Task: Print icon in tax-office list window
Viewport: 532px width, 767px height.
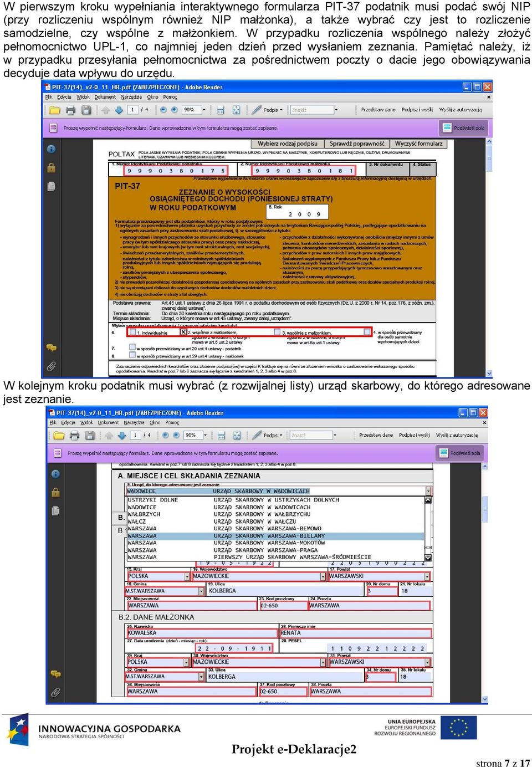Action: [x=74, y=436]
